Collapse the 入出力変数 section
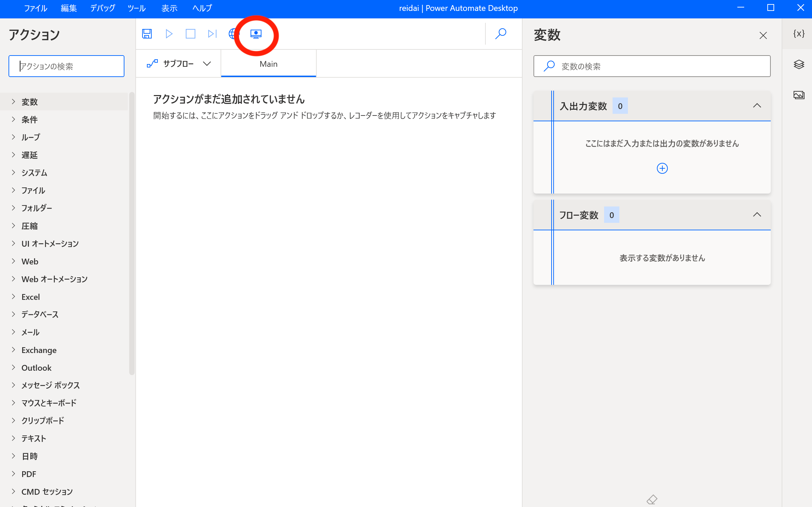Image resolution: width=812 pixels, height=507 pixels. [757, 106]
